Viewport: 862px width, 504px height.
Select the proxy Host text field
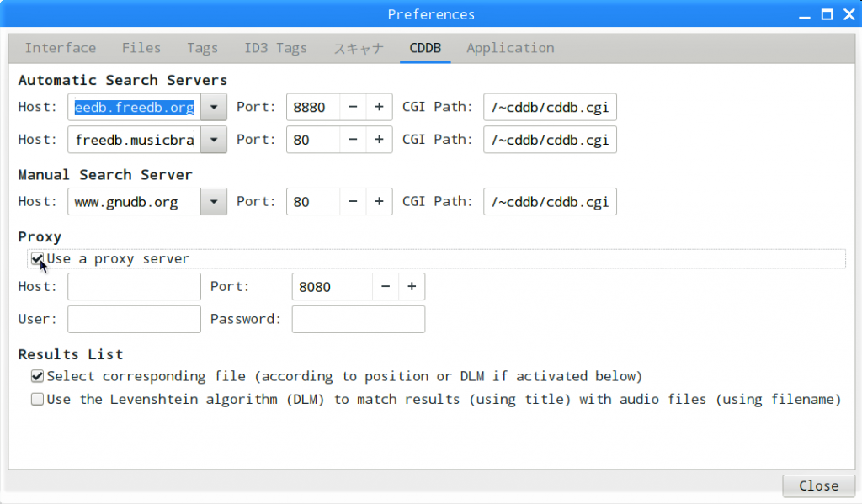134,286
